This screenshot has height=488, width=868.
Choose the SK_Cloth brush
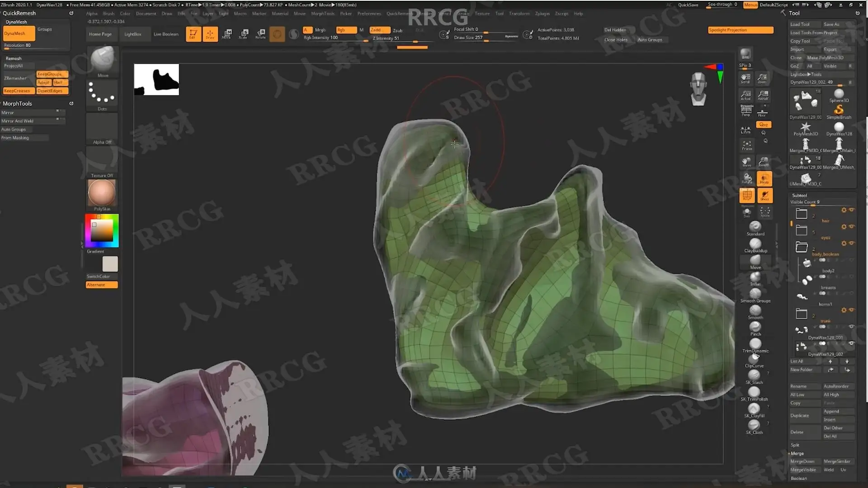point(754,427)
